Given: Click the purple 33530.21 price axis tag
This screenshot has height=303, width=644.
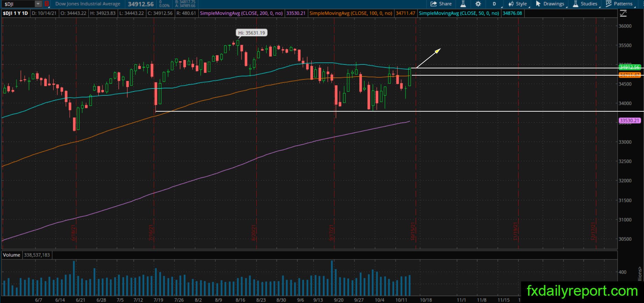Looking at the screenshot, I should pyautogui.click(x=630, y=121).
